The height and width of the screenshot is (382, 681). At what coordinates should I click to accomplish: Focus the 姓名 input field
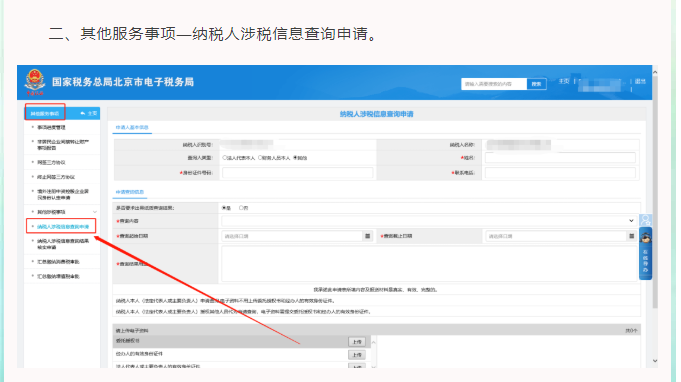[x=560, y=158]
